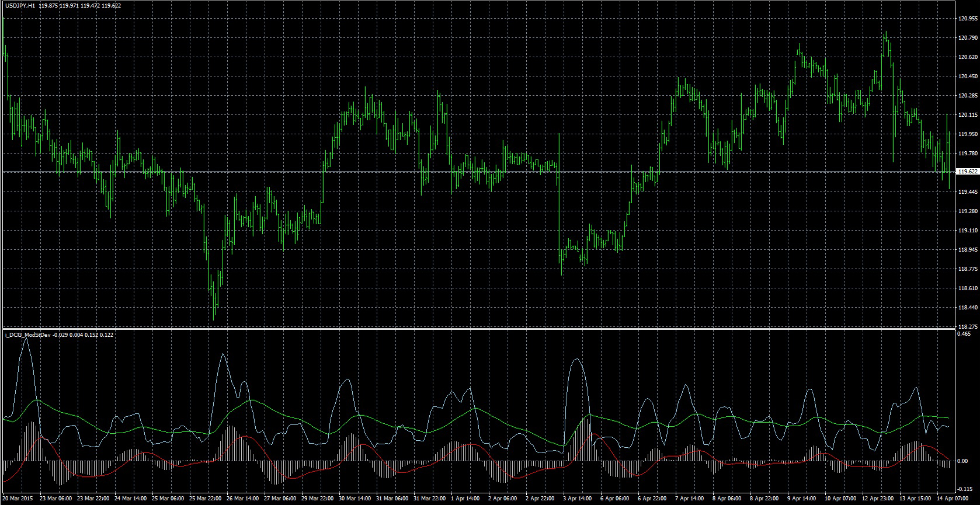The image size is (980, 505).
Task: Click the 14 Apr 07:00 time label
Action: click(952, 499)
